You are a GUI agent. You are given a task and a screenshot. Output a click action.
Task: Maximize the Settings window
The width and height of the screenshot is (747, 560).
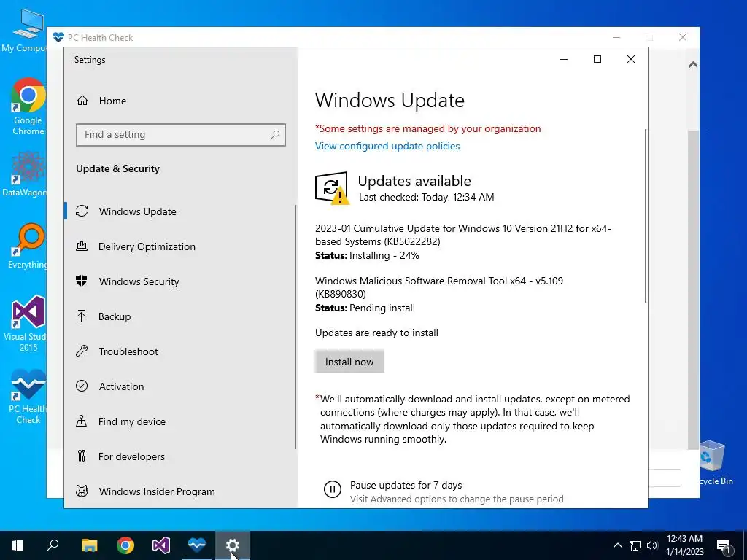[x=597, y=59]
